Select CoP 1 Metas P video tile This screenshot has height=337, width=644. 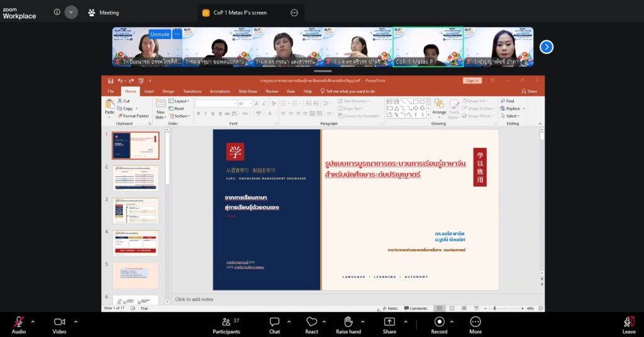(428, 47)
